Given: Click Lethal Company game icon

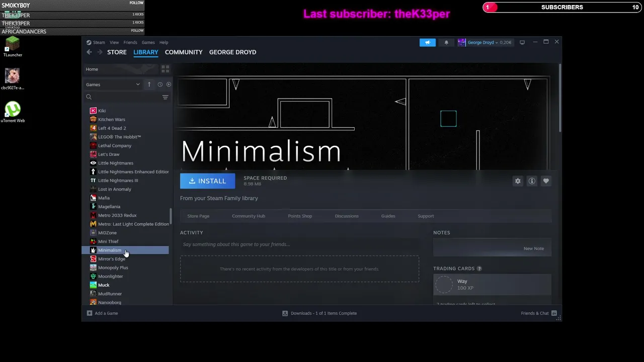Looking at the screenshot, I should pyautogui.click(x=93, y=146).
